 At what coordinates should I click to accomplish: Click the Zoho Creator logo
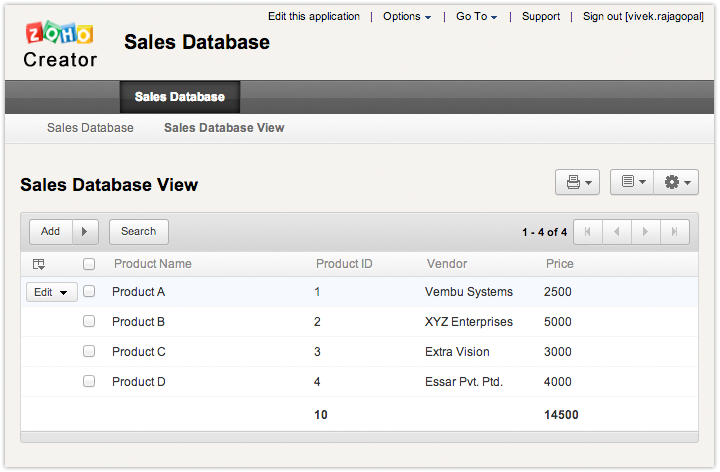60,46
